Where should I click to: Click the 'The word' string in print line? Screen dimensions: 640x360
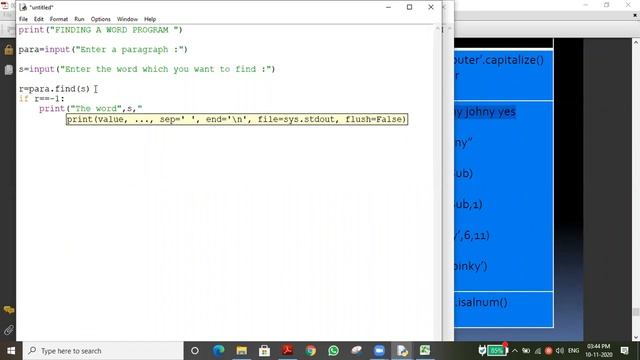[96, 109]
